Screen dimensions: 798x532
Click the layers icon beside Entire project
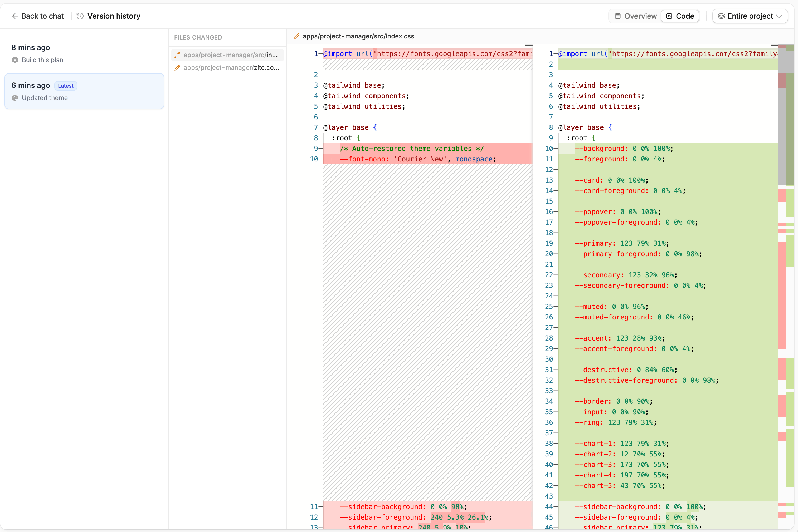point(721,16)
